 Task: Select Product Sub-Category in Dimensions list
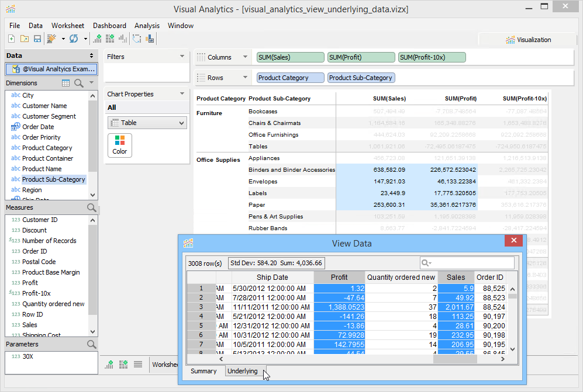[x=53, y=179]
